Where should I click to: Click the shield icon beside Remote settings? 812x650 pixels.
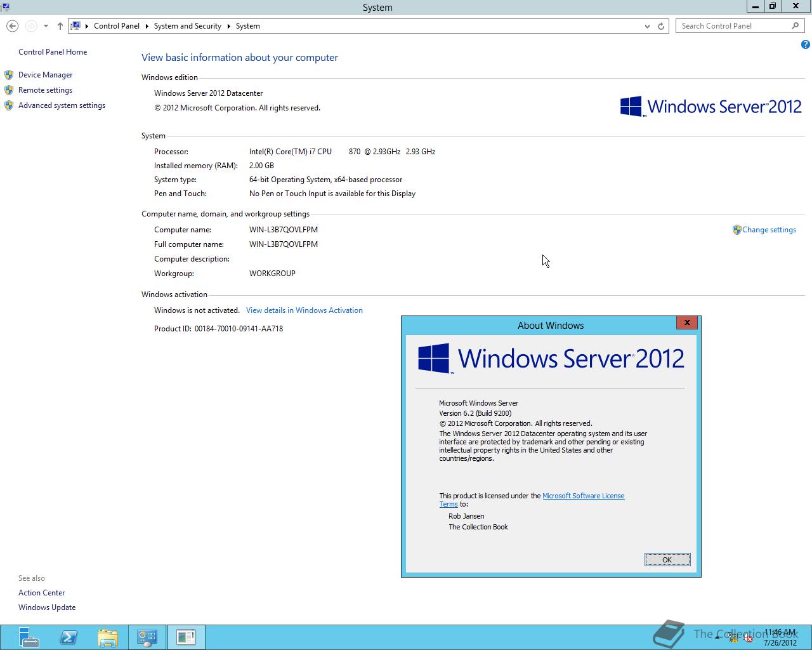pyautogui.click(x=9, y=90)
